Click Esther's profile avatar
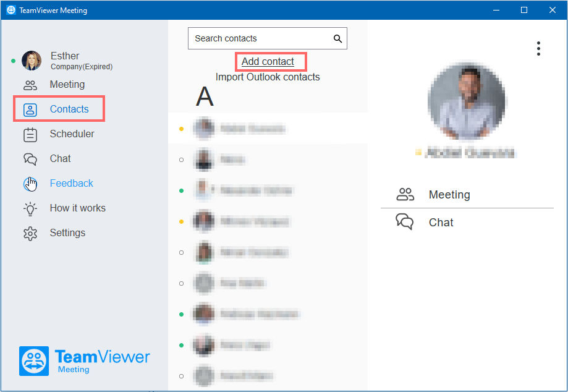568x392 pixels. tap(32, 61)
